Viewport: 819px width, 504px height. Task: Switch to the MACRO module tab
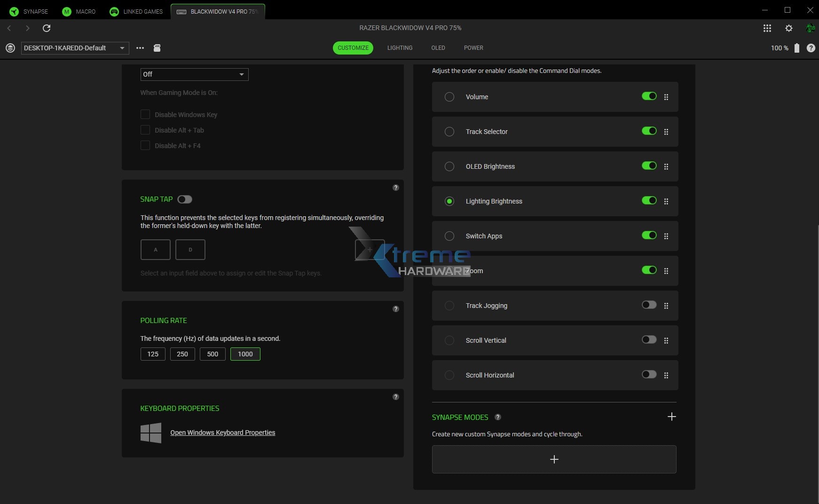[79, 11]
